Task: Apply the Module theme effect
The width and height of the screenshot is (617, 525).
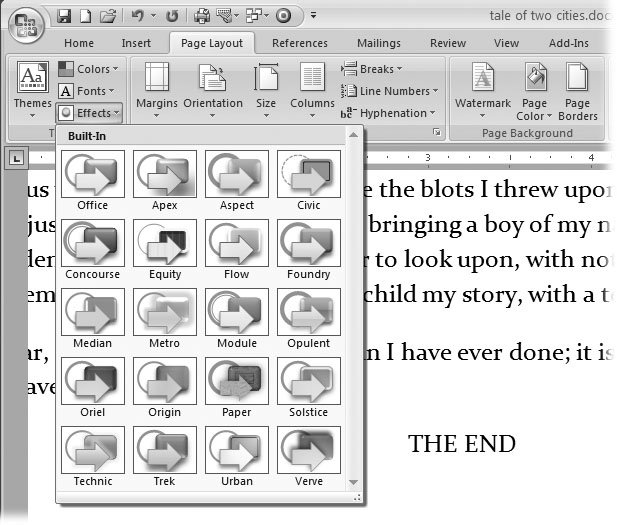Action: (x=237, y=318)
